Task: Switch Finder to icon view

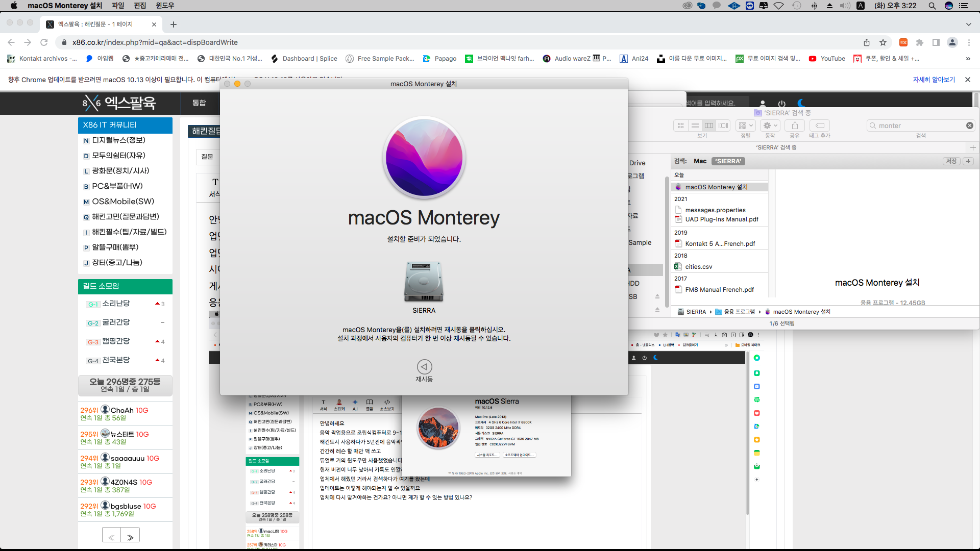Action: tap(681, 126)
